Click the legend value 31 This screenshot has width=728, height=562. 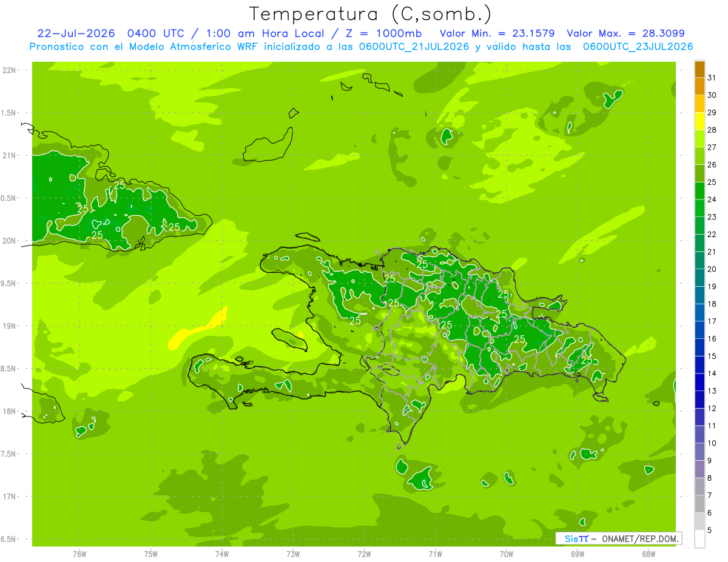pos(712,78)
